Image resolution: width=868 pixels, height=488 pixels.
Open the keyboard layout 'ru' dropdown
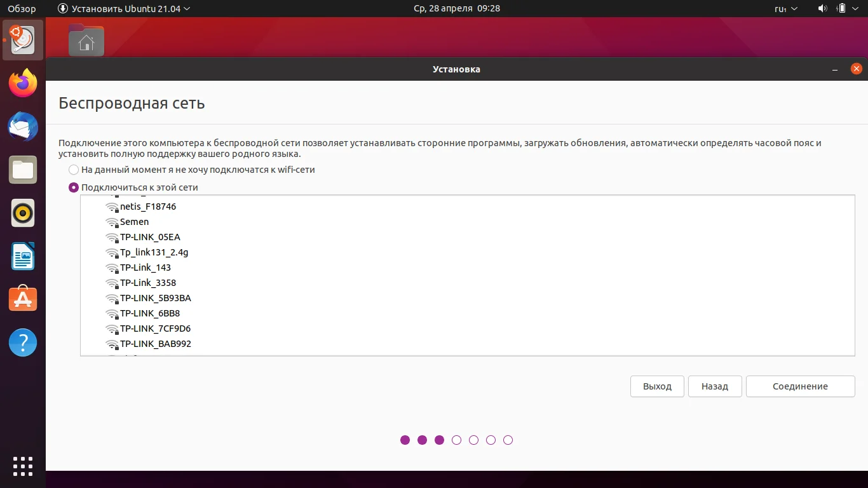pyautogui.click(x=786, y=8)
